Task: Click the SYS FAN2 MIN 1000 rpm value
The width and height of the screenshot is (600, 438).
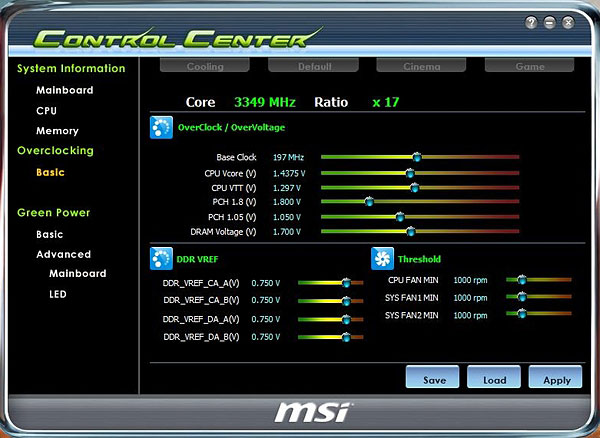Action: 470,315
